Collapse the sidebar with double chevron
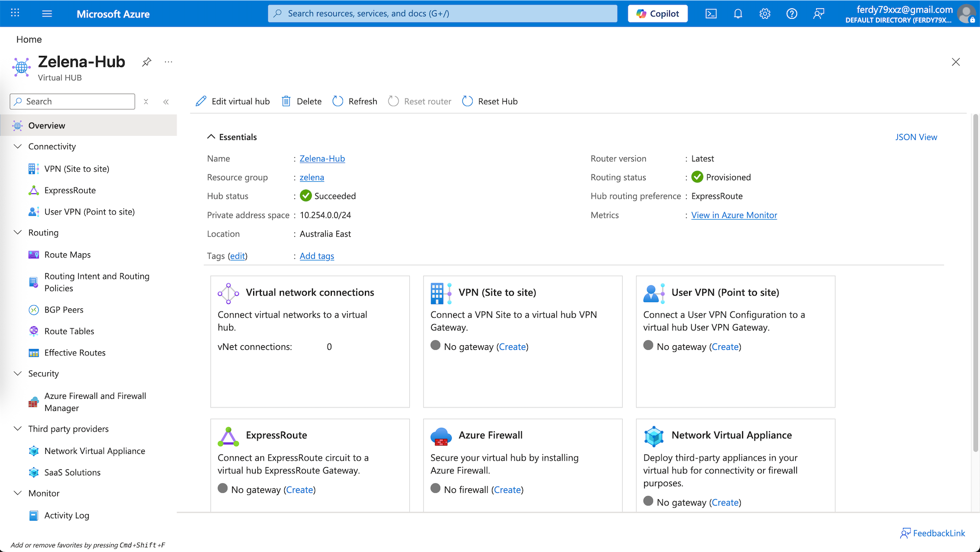 point(166,102)
